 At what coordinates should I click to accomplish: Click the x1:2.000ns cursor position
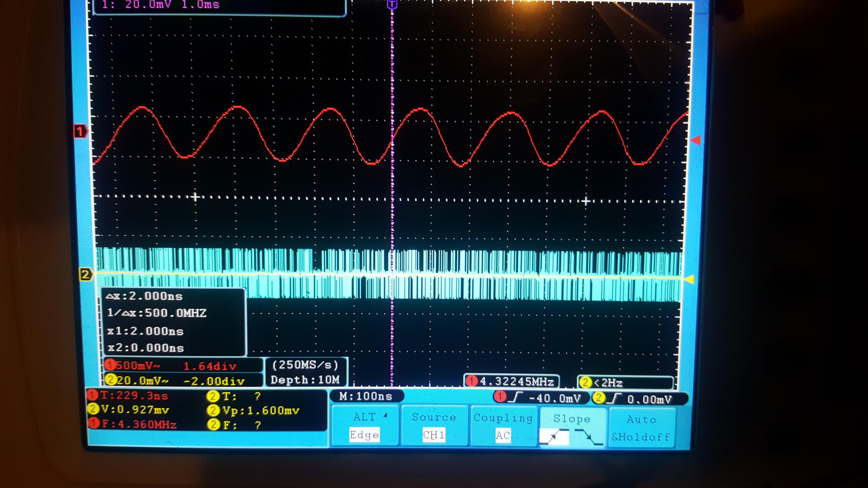[x=145, y=331]
